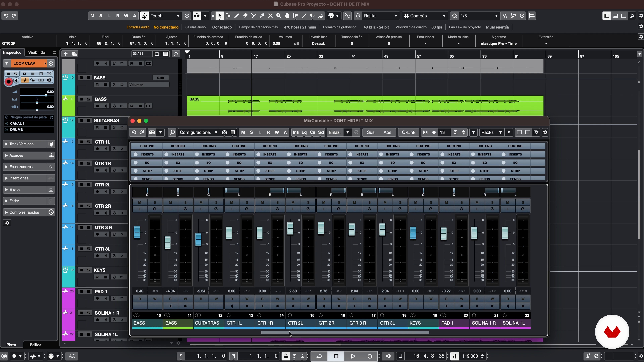The image size is (644, 362).
Task: Click the Inspector setup gear icon
Action: click(x=7, y=223)
